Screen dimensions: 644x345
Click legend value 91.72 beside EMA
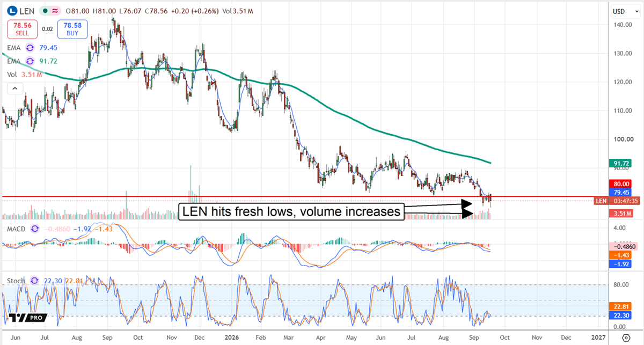point(48,61)
